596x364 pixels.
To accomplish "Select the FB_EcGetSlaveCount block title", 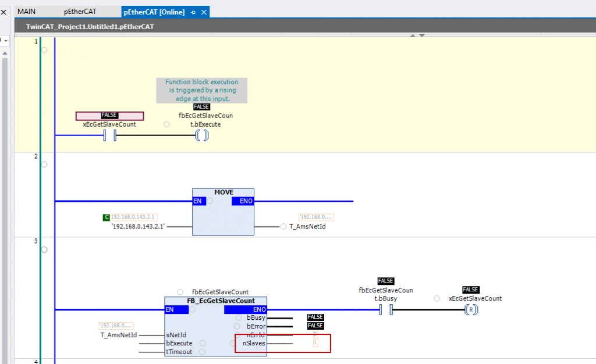I will [221, 301].
